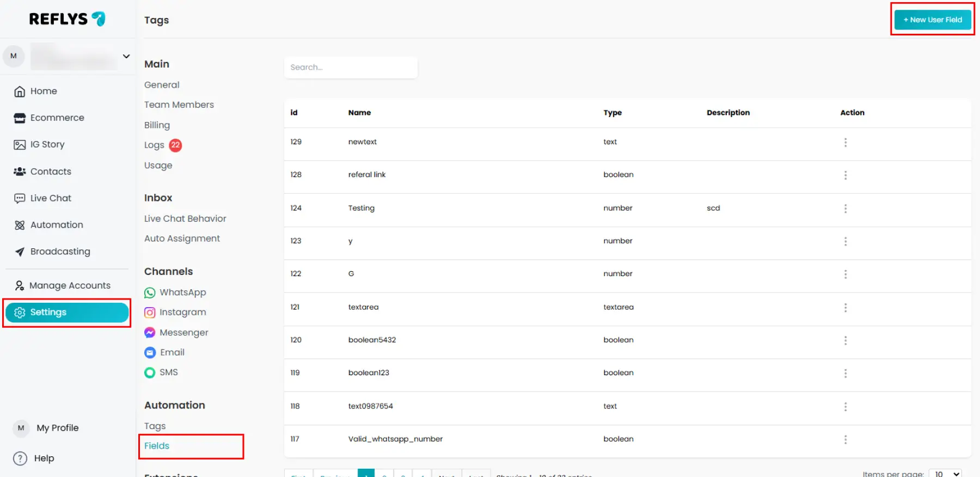Viewport: 980px width, 477px height.
Task: Click the Messenger channel icon
Action: click(x=150, y=333)
